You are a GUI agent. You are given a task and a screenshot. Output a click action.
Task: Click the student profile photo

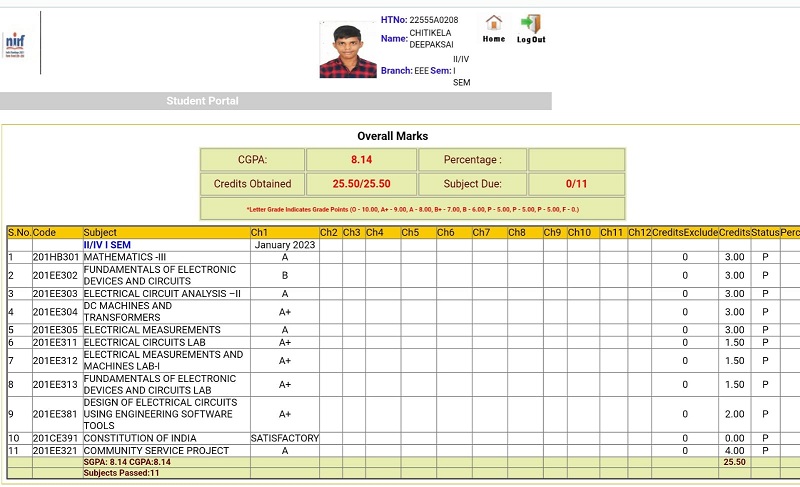[x=348, y=50]
